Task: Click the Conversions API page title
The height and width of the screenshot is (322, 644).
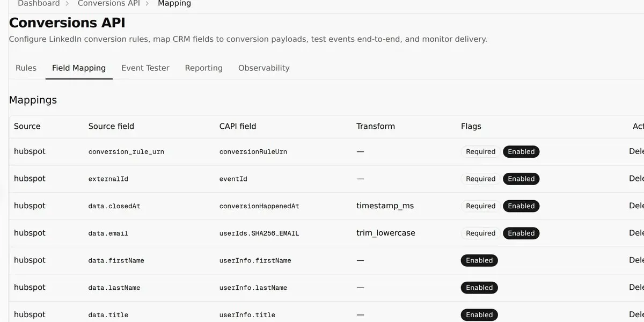Action: tap(67, 23)
